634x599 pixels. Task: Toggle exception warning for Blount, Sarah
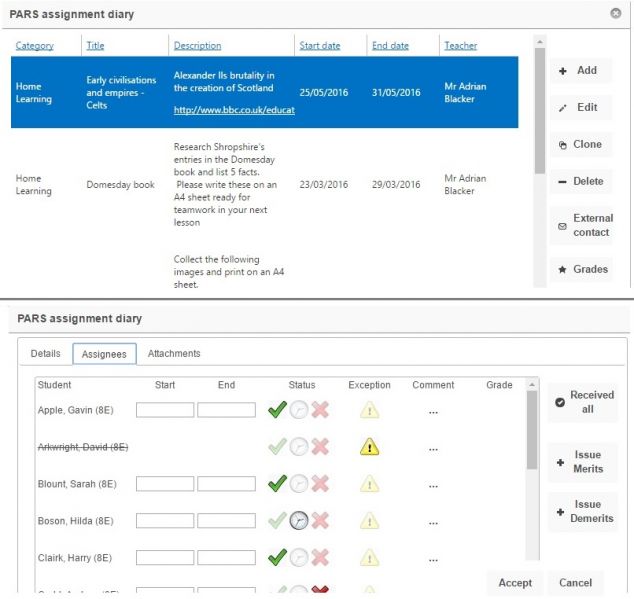click(369, 484)
